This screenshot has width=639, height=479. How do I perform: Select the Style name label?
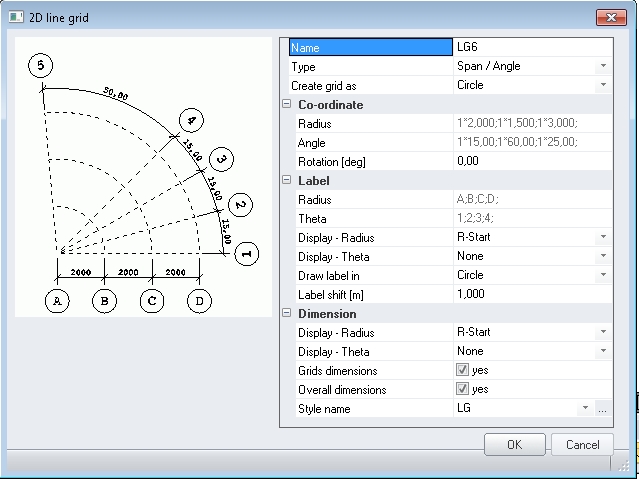324,409
